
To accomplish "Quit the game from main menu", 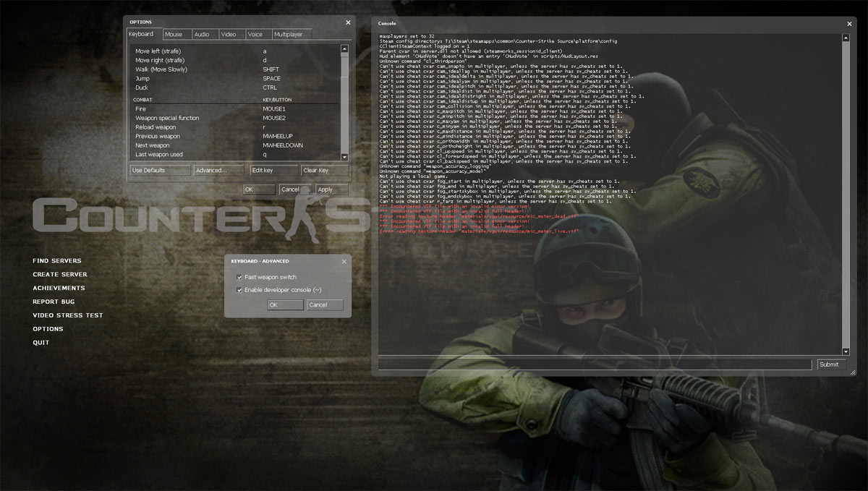I will (x=41, y=343).
